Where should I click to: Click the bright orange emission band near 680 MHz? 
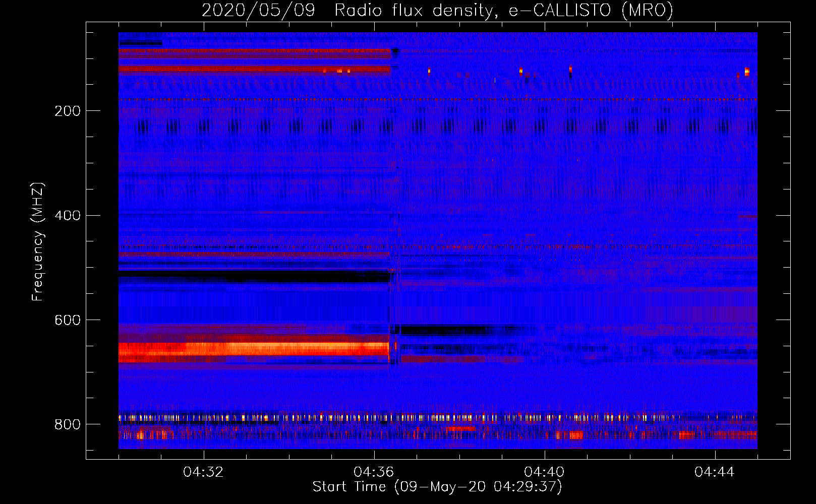(254, 349)
